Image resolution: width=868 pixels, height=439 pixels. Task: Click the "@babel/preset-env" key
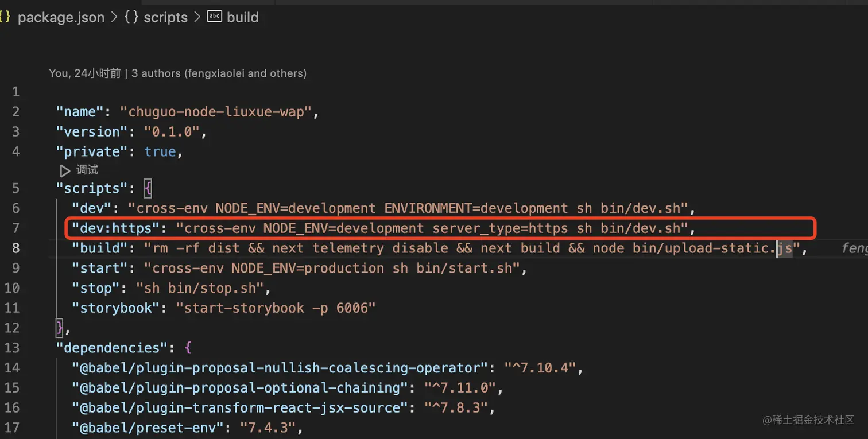(148, 428)
